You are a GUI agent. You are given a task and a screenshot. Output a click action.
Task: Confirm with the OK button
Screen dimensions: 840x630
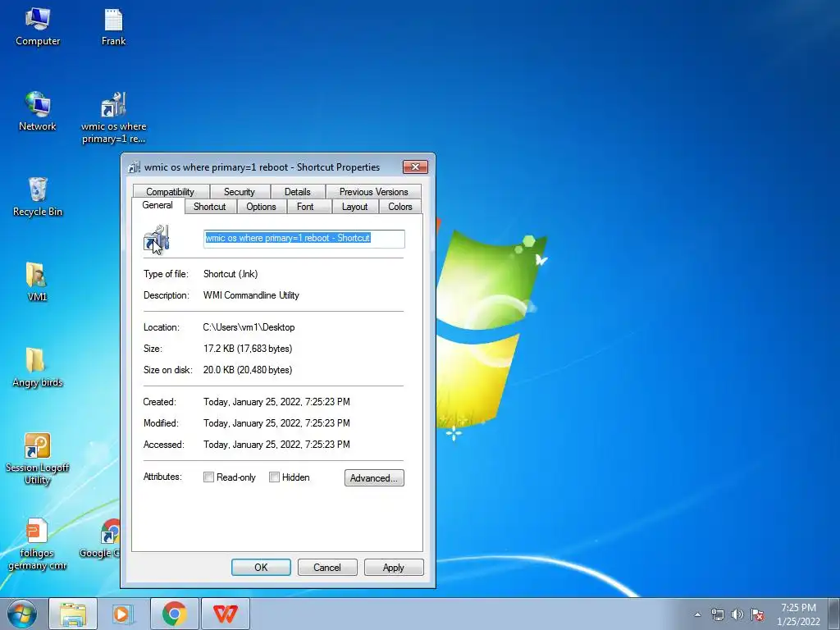pos(261,568)
